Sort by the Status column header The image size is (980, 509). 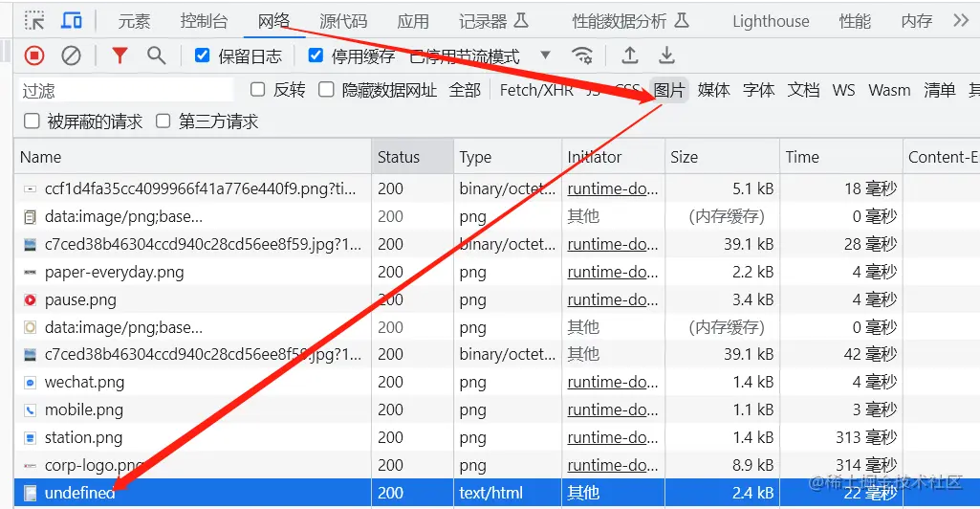[412, 156]
